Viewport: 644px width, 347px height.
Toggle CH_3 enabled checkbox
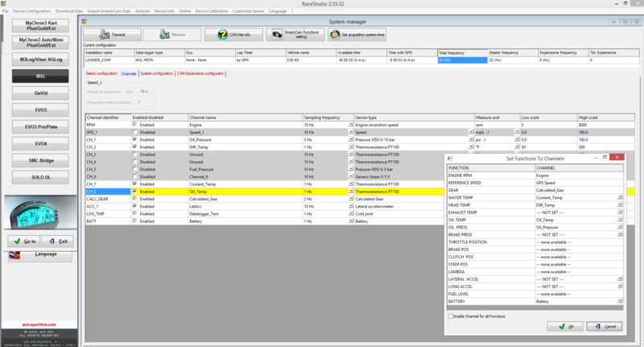[134, 155]
